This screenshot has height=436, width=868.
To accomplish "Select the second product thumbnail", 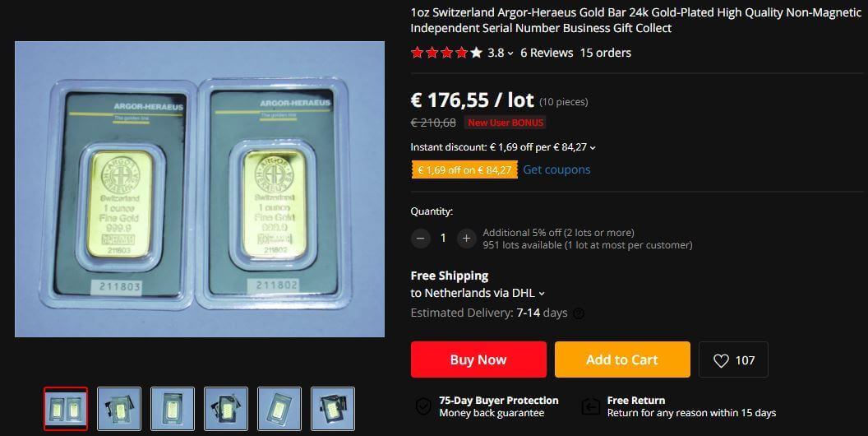I will coord(119,409).
